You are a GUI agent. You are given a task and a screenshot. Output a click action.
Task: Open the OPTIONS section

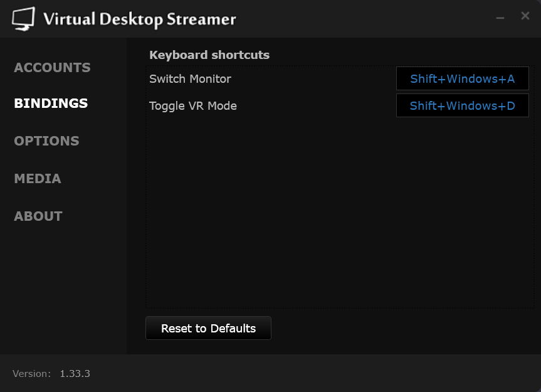pos(46,140)
